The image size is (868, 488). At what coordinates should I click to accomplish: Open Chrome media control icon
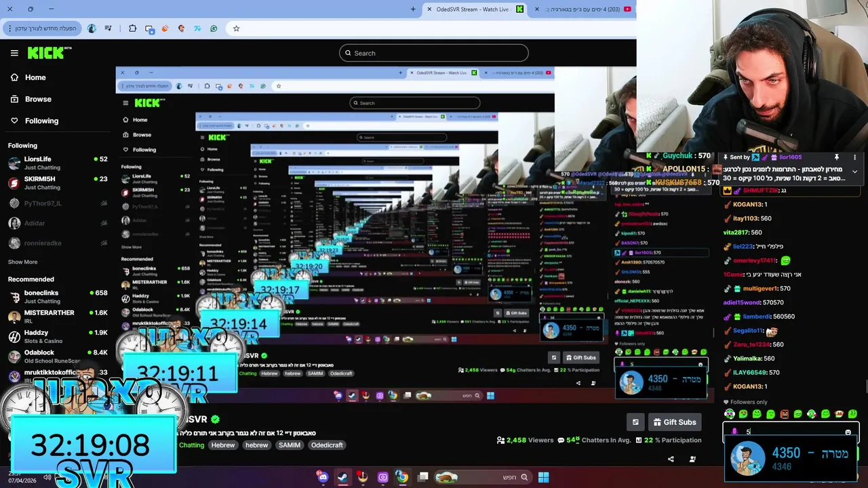[x=108, y=28]
